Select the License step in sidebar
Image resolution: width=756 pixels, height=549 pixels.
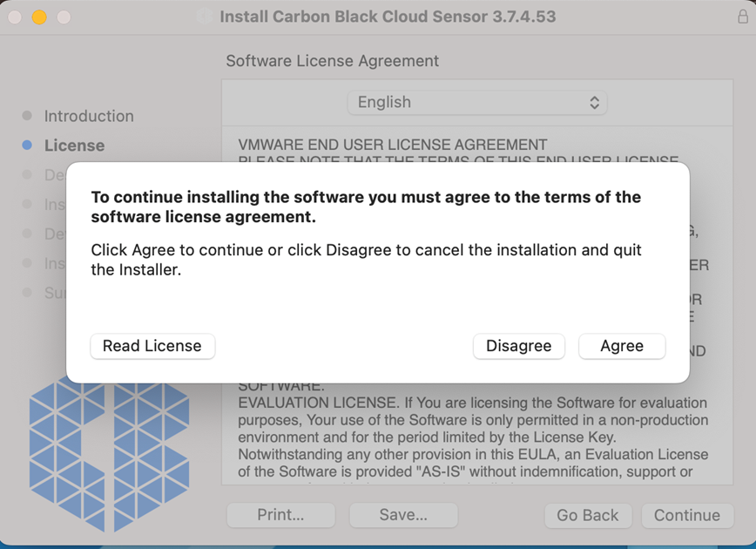tap(74, 146)
